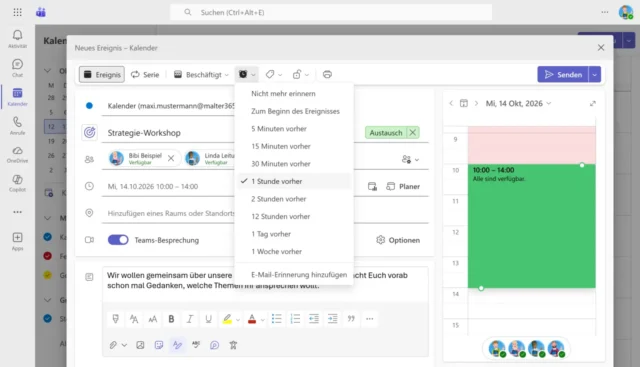Toggle the Teams-Besprechung switch
The height and width of the screenshot is (367, 640).
click(x=118, y=240)
